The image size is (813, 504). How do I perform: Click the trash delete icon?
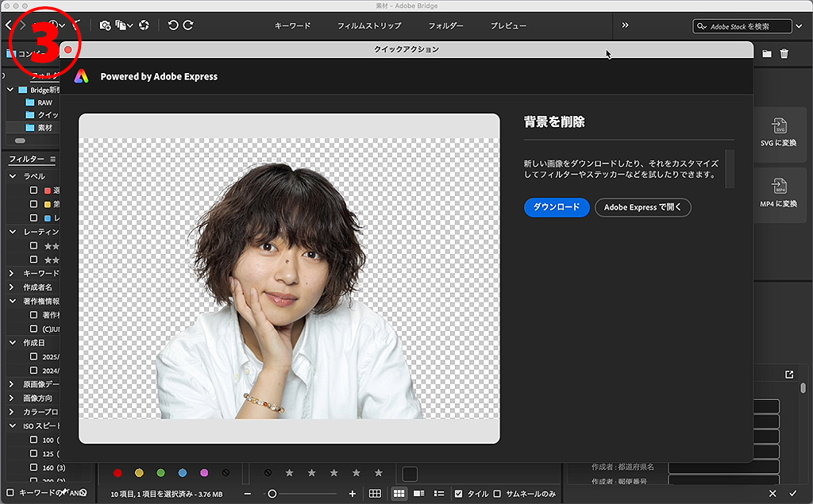coord(784,54)
